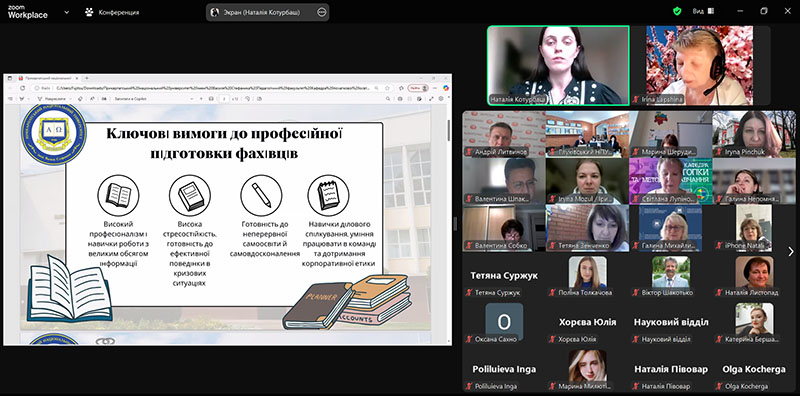This screenshot has width=800, height=396.
Task: Click muted mic icon beside Olga Kocherga
Action: point(718,386)
